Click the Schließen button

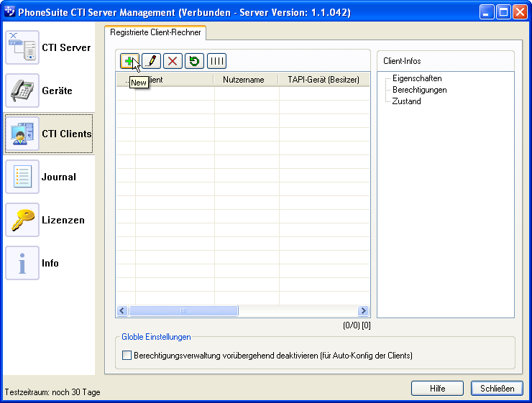pos(497,388)
